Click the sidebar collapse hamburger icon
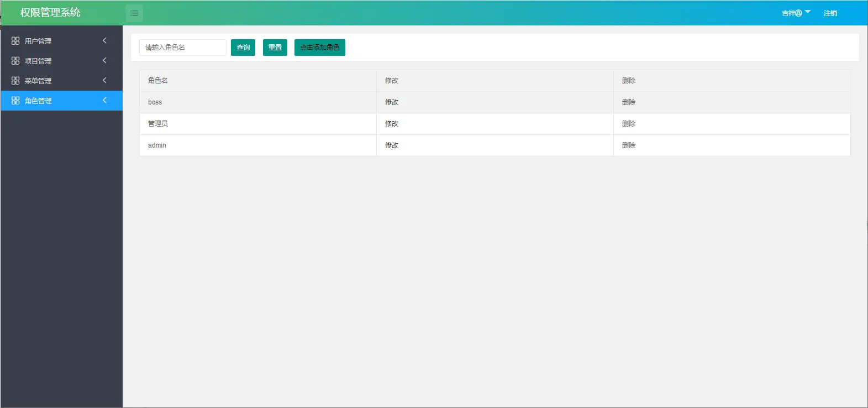The height and width of the screenshot is (408, 868). click(134, 13)
